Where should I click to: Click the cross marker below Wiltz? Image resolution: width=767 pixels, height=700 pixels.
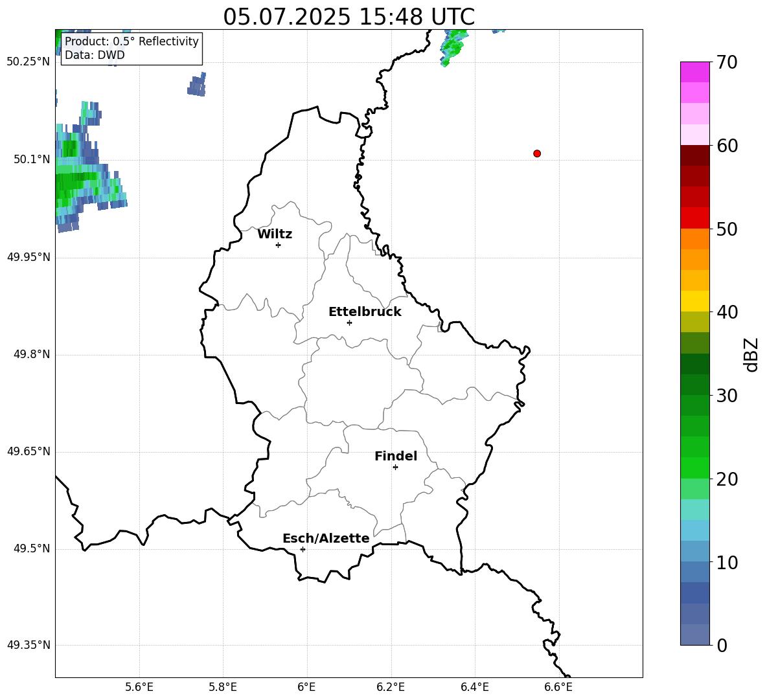click(x=279, y=245)
